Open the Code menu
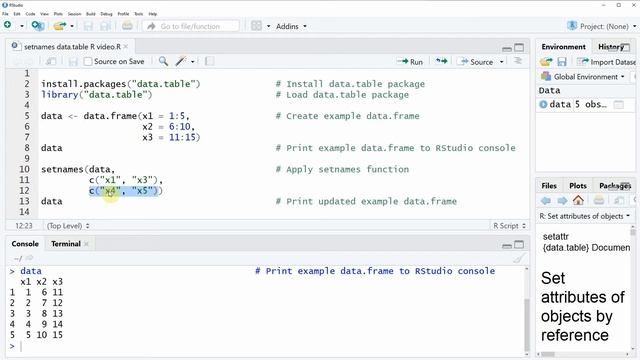 (30, 14)
